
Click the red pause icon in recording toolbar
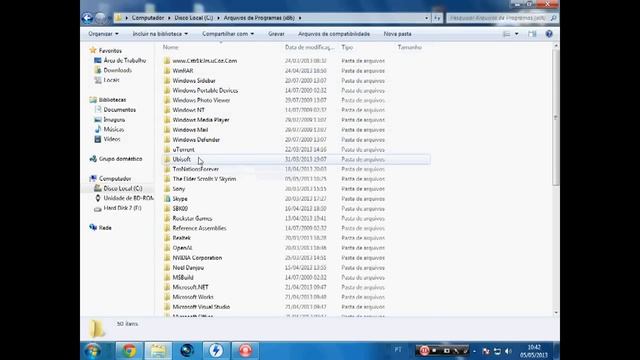[424, 351]
